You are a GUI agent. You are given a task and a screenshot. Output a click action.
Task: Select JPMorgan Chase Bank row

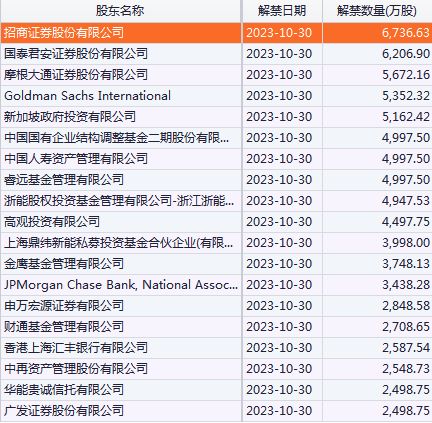216,285
